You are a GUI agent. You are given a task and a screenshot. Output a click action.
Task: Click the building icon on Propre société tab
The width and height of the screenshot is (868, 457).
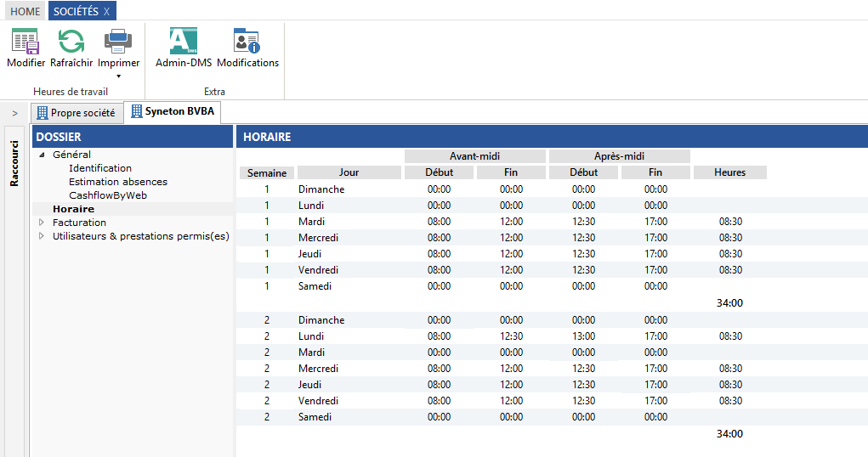[x=41, y=112]
